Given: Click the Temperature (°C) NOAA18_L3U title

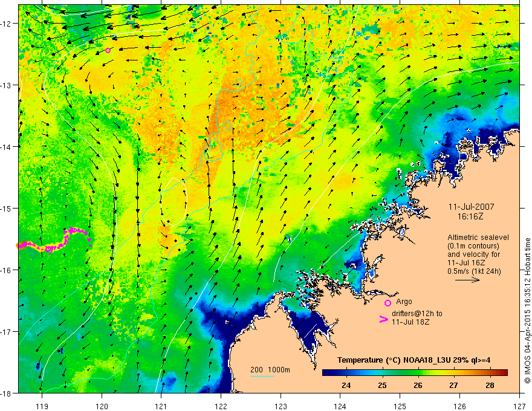Looking at the screenshot, I should click(414, 360).
